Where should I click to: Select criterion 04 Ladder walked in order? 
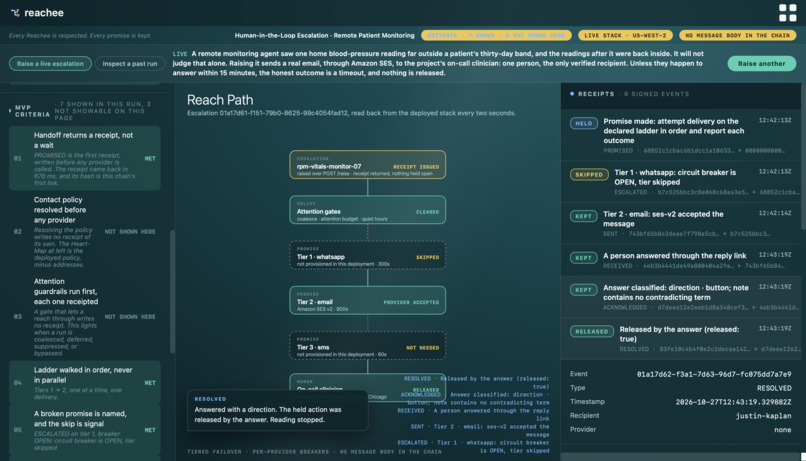pyautogui.click(x=85, y=382)
